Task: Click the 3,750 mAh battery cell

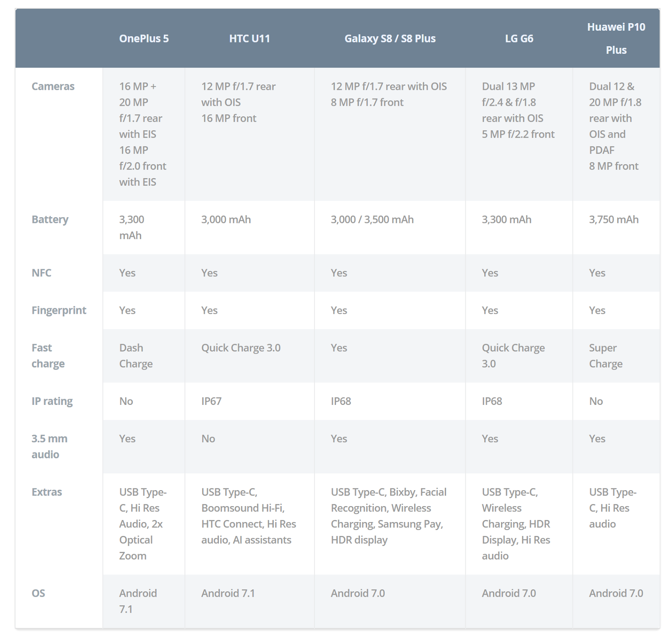Action: pos(614,220)
